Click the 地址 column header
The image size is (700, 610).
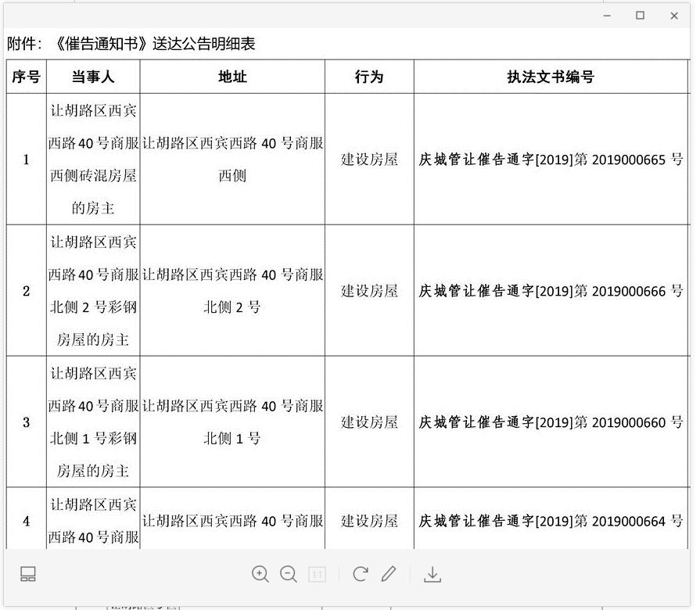232,77
